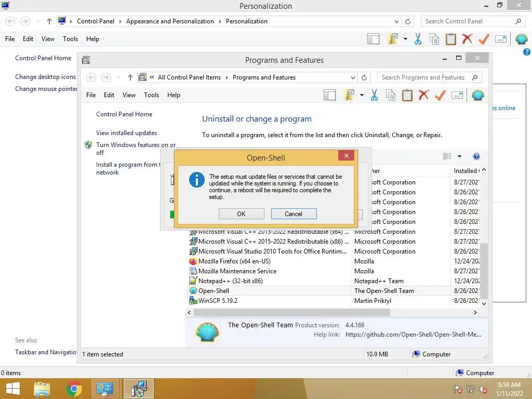Click Cancel in the Open-Shell dialog

click(x=294, y=214)
